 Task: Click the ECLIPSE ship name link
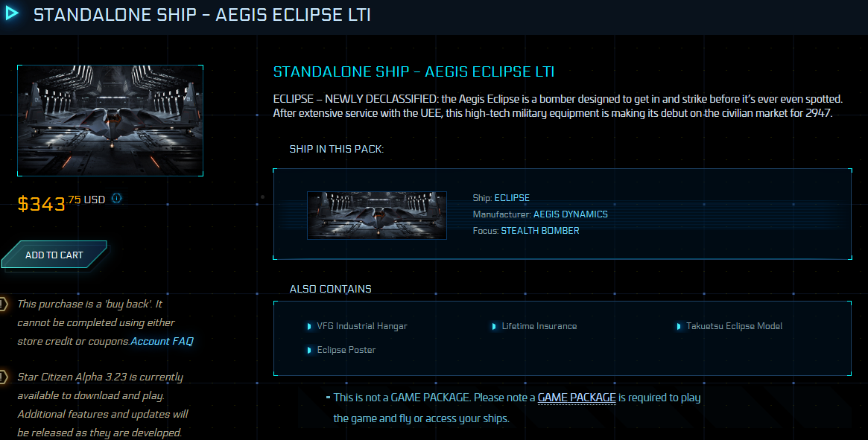[x=512, y=198]
